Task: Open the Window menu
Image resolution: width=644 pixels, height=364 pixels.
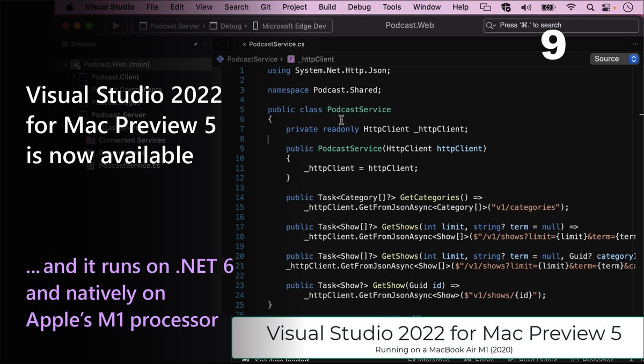Action: point(428,7)
